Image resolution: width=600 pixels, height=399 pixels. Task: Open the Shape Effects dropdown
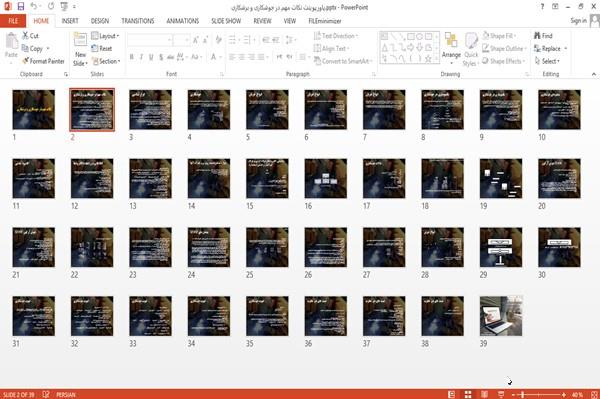pos(504,61)
